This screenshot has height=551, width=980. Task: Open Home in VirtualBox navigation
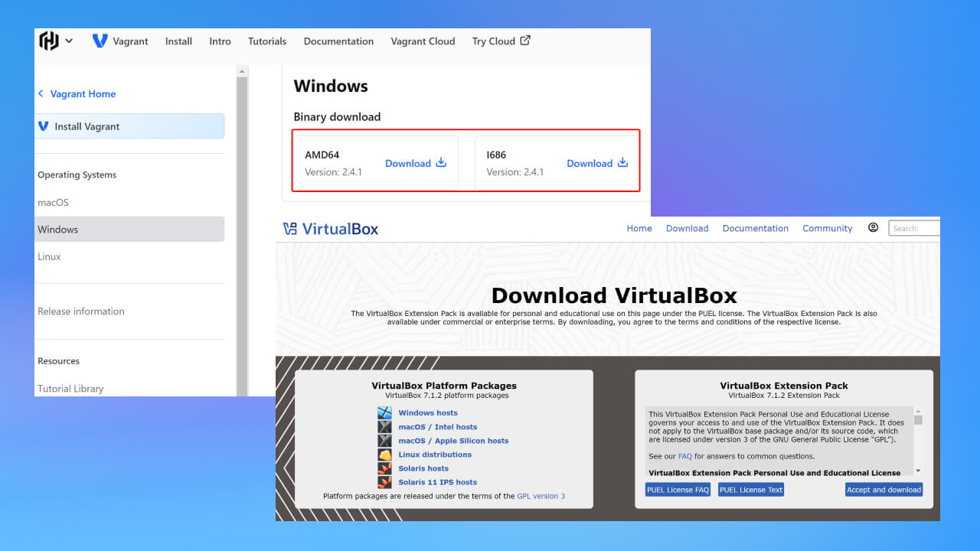pos(639,228)
